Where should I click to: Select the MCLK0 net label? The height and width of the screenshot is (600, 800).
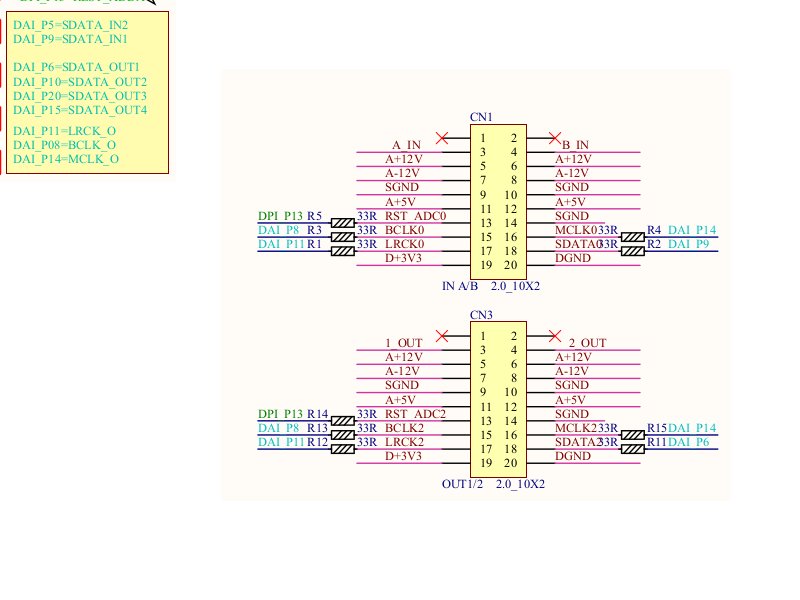(576, 230)
